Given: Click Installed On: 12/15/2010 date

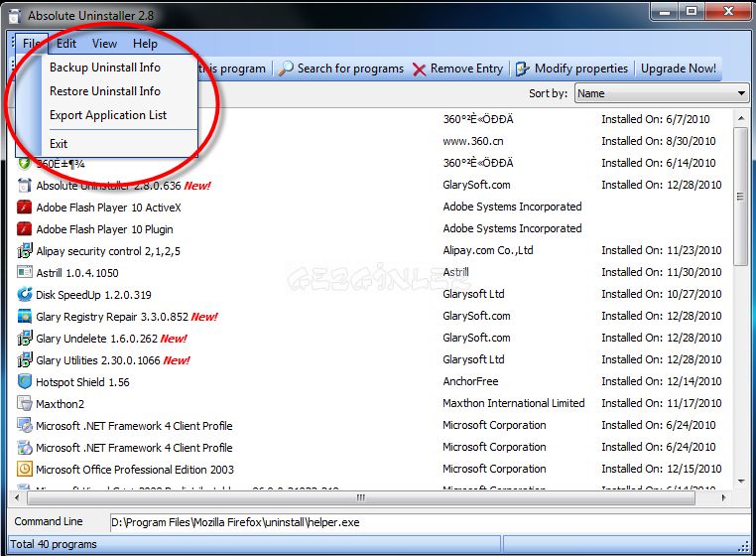Looking at the screenshot, I should coord(662,469).
